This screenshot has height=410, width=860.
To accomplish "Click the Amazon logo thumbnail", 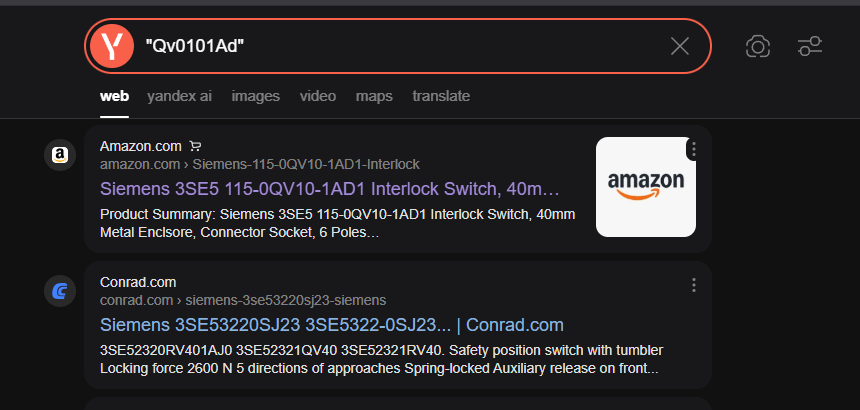I will point(645,187).
